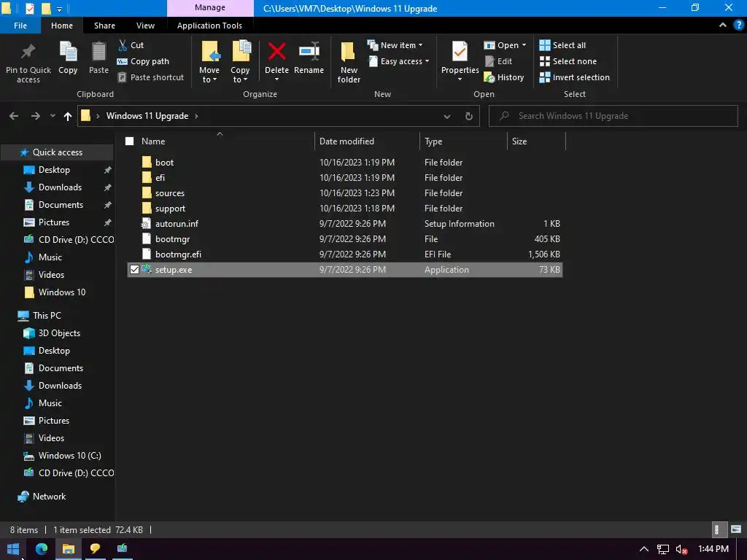The image size is (747, 560).
Task: Switch to the View tab
Action: point(145,26)
